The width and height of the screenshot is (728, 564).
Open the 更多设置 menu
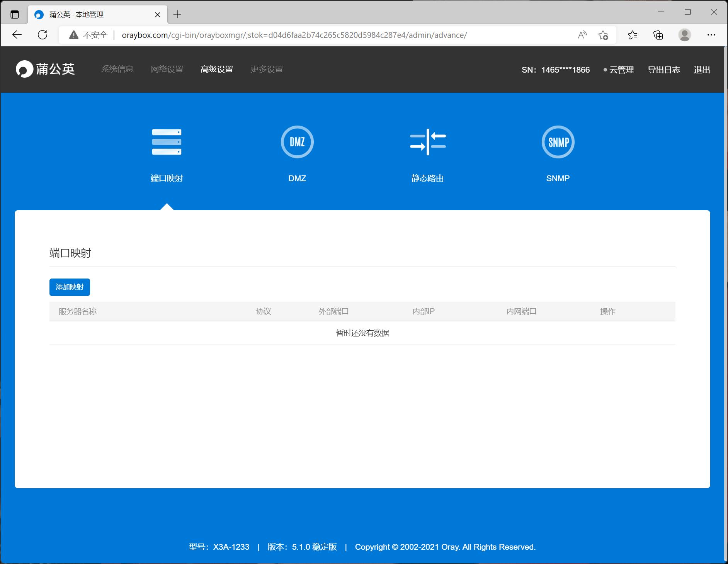coord(267,69)
